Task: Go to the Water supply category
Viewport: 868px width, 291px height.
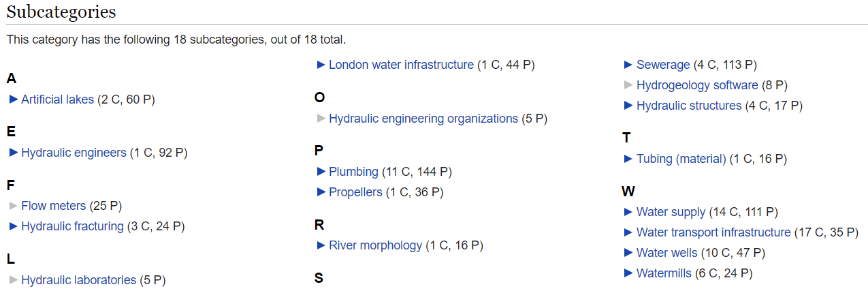Action: tap(671, 212)
